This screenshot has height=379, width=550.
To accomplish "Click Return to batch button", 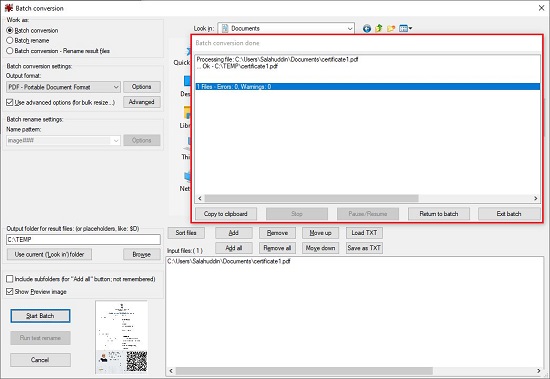I will (x=439, y=214).
